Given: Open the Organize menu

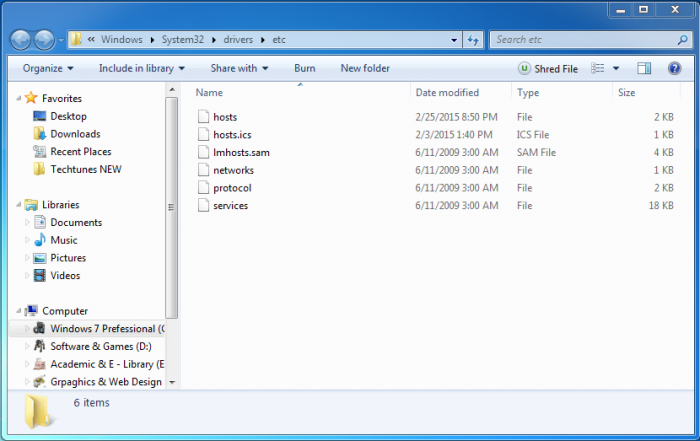Looking at the screenshot, I should pyautogui.click(x=48, y=68).
